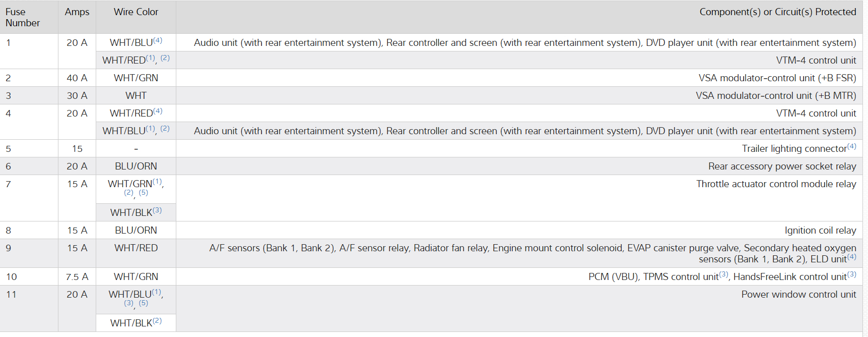Open footnote (5) under WHT/GRN in fuse 7
The height and width of the screenshot is (337, 868).
click(x=144, y=193)
